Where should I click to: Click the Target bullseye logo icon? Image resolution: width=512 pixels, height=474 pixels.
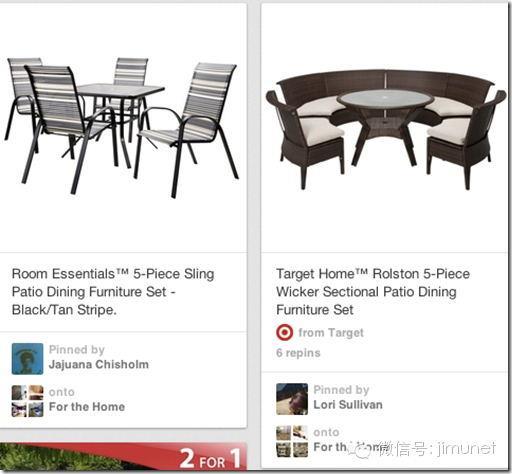(285, 333)
